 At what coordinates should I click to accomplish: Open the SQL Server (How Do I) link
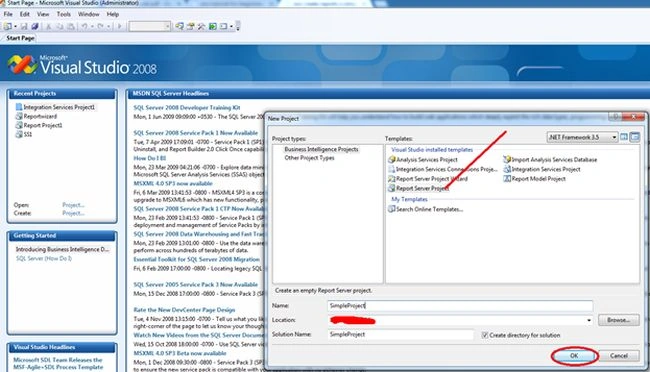click(x=44, y=258)
